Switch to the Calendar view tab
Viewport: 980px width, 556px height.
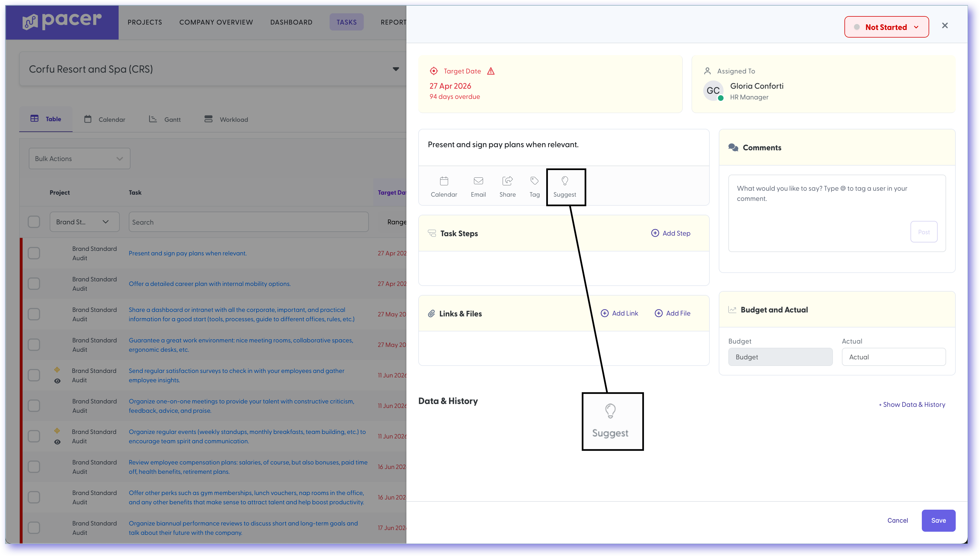click(104, 120)
